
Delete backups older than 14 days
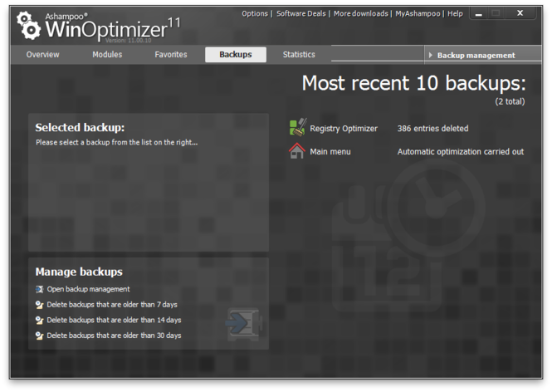coord(114,320)
